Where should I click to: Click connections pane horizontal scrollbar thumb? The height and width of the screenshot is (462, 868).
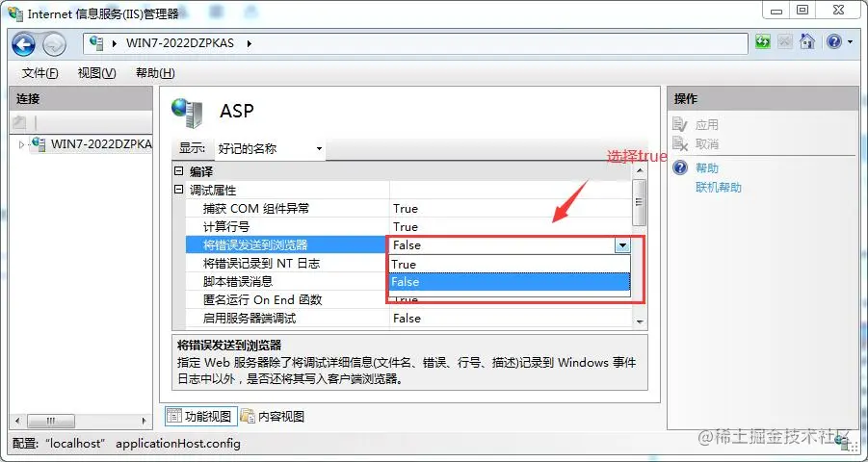(51, 421)
